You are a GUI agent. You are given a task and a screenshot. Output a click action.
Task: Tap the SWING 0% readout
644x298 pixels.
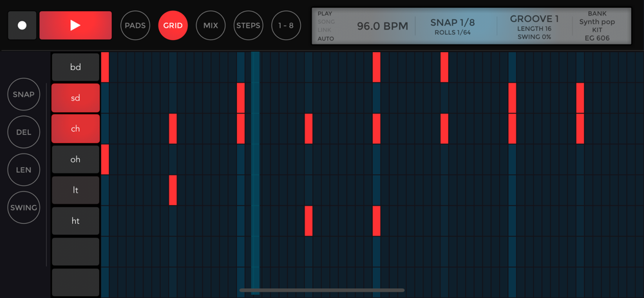(535, 37)
